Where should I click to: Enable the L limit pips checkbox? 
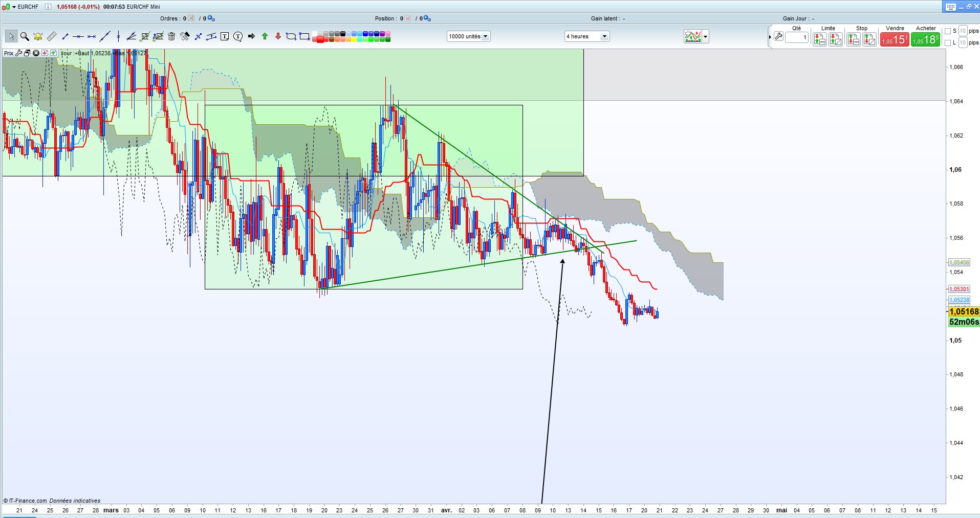pos(948,43)
